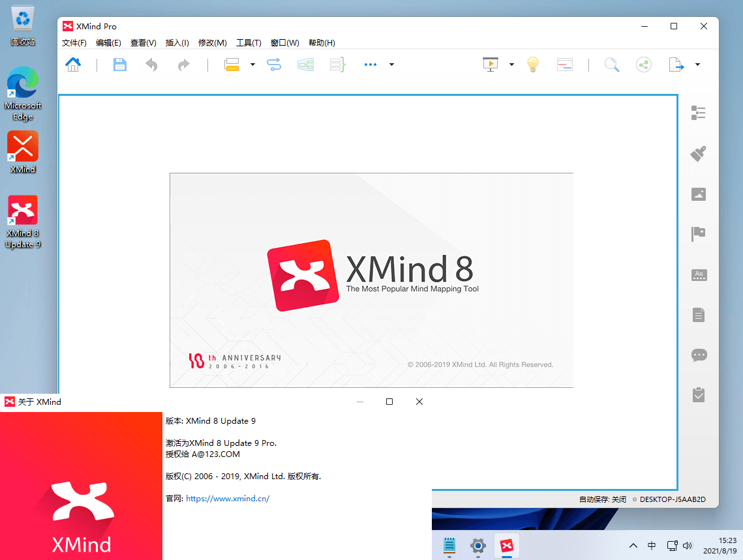Select the 授权给 A@123.COM text
Screen dimensions: 743x560
pos(202,454)
